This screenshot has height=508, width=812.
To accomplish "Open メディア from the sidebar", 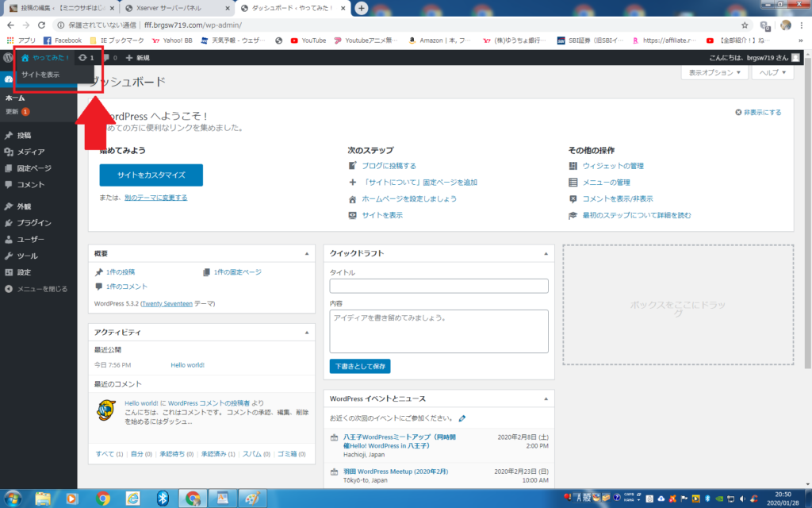I will click(x=31, y=152).
